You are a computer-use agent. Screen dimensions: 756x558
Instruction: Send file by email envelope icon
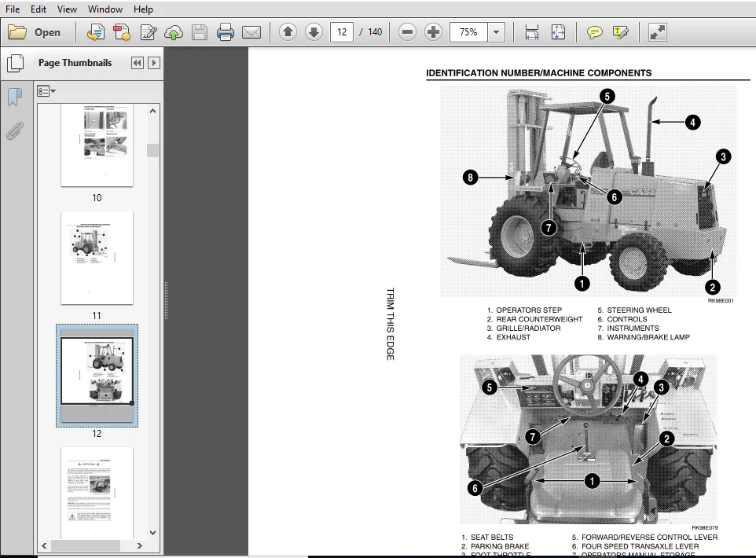[x=251, y=32]
